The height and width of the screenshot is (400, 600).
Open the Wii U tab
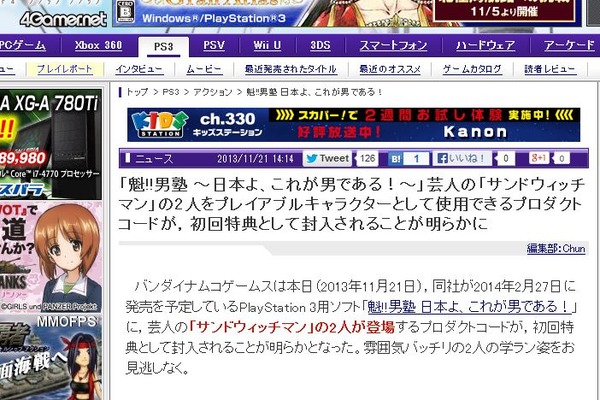pyautogui.click(x=267, y=46)
